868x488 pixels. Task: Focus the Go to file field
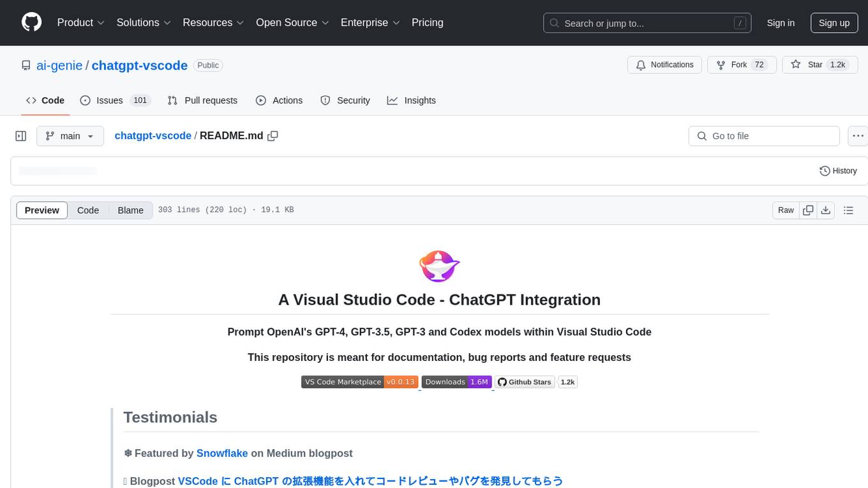pyautogui.click(x=764, y=136)
